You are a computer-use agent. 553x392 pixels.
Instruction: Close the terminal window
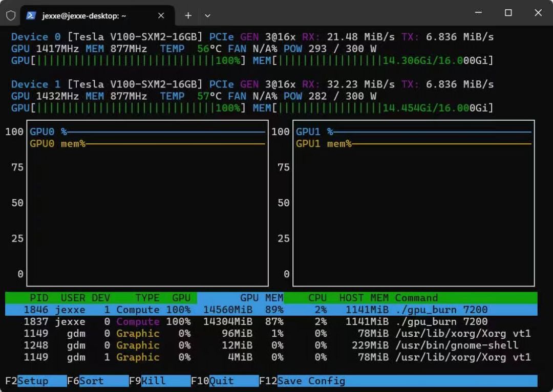[x=538, y=13]
